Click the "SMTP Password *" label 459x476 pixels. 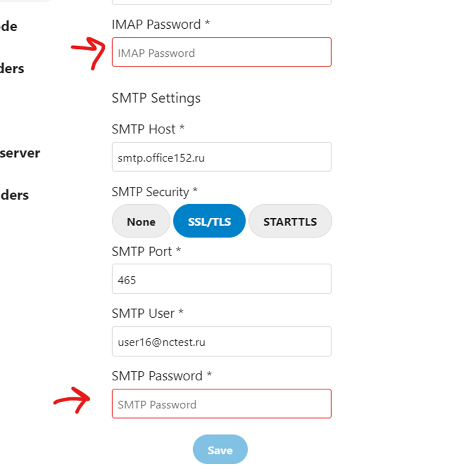coord(162,376)
